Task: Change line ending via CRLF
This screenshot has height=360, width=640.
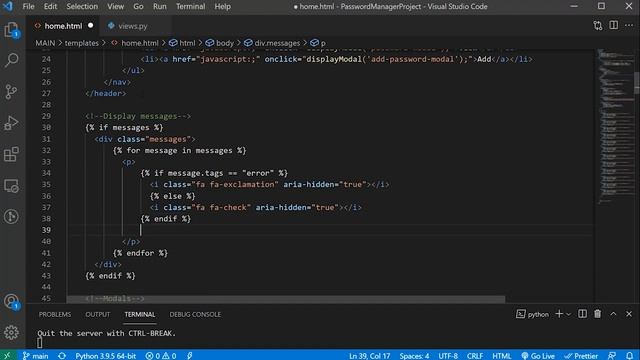Action: (475, 356)
